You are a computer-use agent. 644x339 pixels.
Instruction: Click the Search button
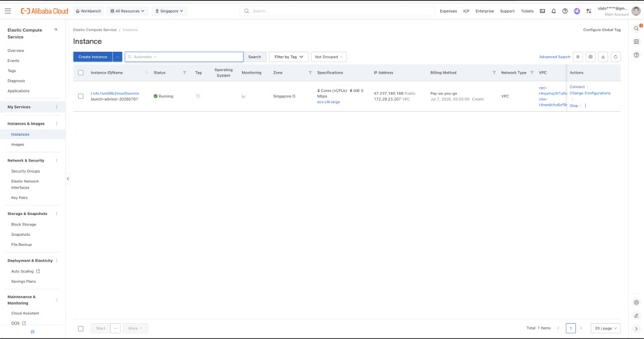click(x=255, y=57)
